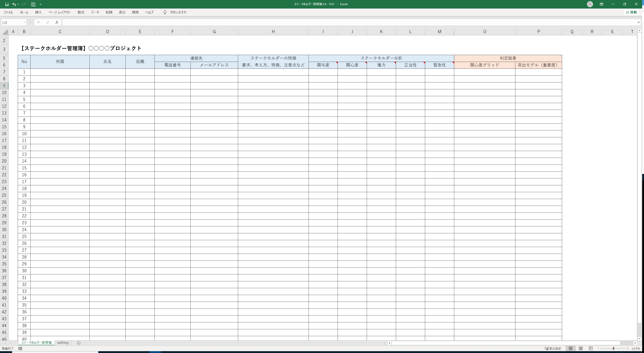Screen dimensions: 644x353
Task: Select column O header
Action: click(485, 31)
